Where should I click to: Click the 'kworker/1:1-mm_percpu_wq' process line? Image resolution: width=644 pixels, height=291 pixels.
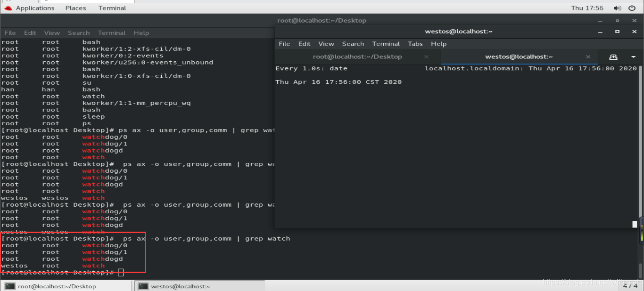click(x=96, y=103)
